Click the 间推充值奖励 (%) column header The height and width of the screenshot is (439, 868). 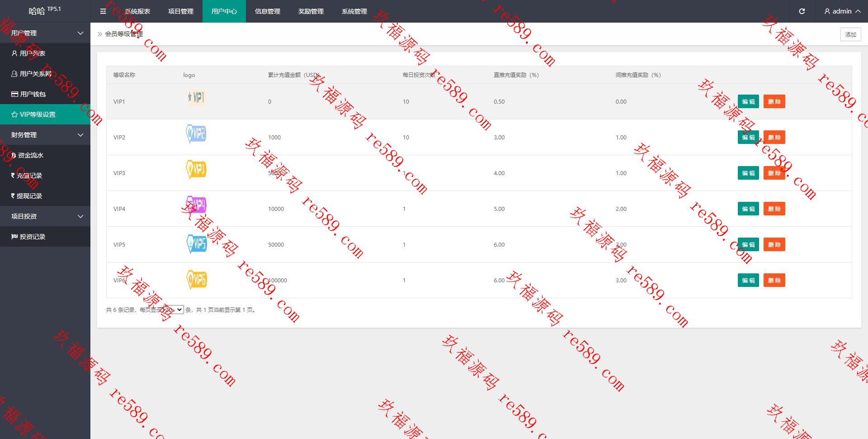click(638, 75)
